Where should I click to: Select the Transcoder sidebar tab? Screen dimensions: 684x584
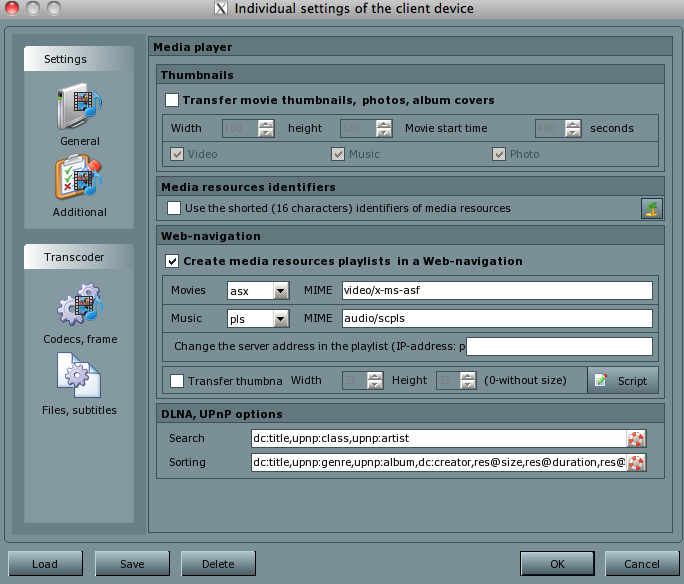[x=79, y=257]
